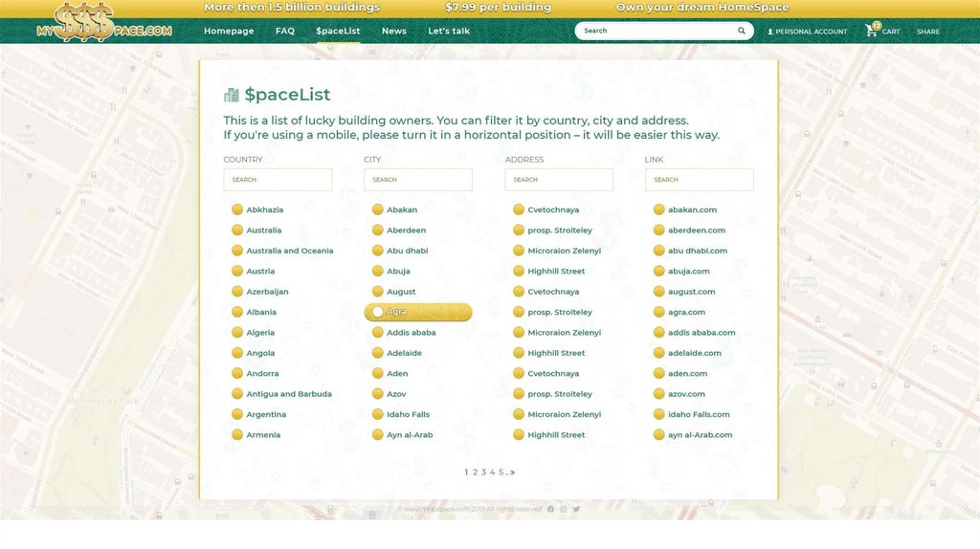This screenshot has width=980, height=549.
Task: Click the MySpace.com logo
Action: click(x=103, y=24)
